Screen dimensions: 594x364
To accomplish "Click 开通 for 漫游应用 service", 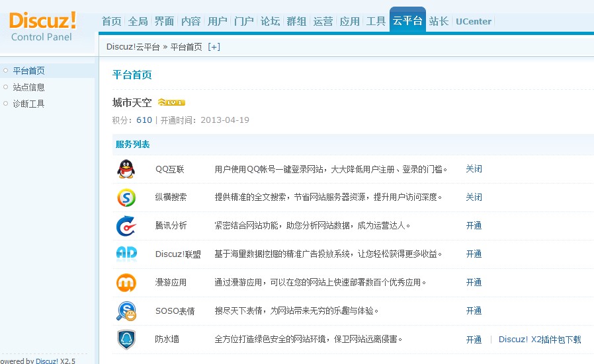I will point(474,282).
